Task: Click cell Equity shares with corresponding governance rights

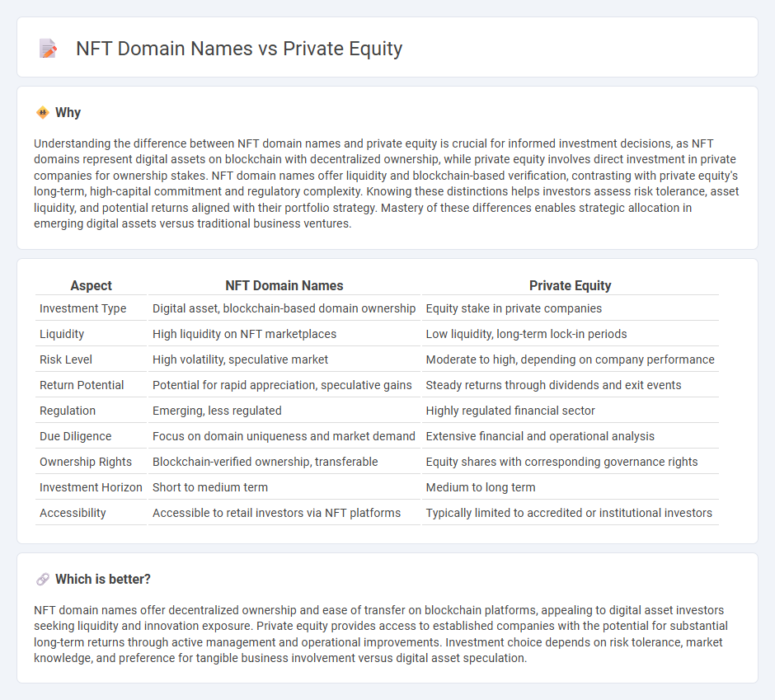Action: (x=570, y=462)
